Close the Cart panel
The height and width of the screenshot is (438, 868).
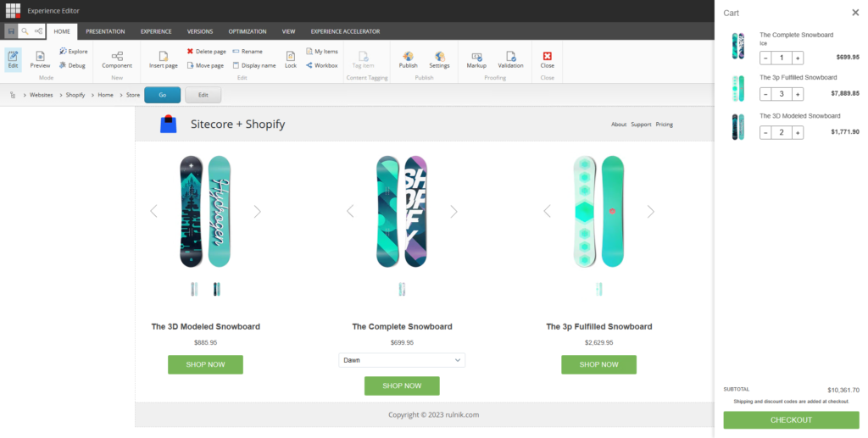[x=854, y=13]
